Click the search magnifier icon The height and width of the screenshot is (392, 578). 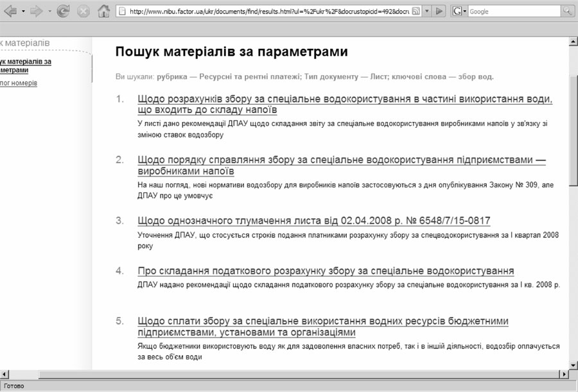pos(568,11)
